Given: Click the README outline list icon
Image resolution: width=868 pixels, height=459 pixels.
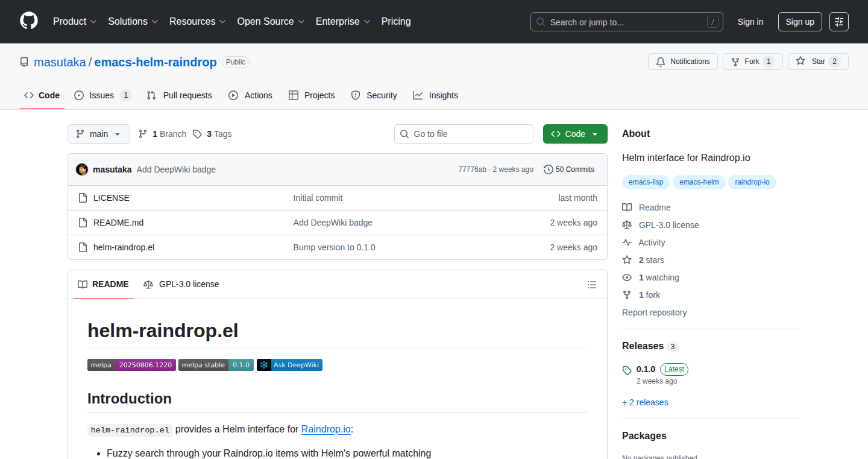Looking at the screenshot, I should [x=592, y=285].
